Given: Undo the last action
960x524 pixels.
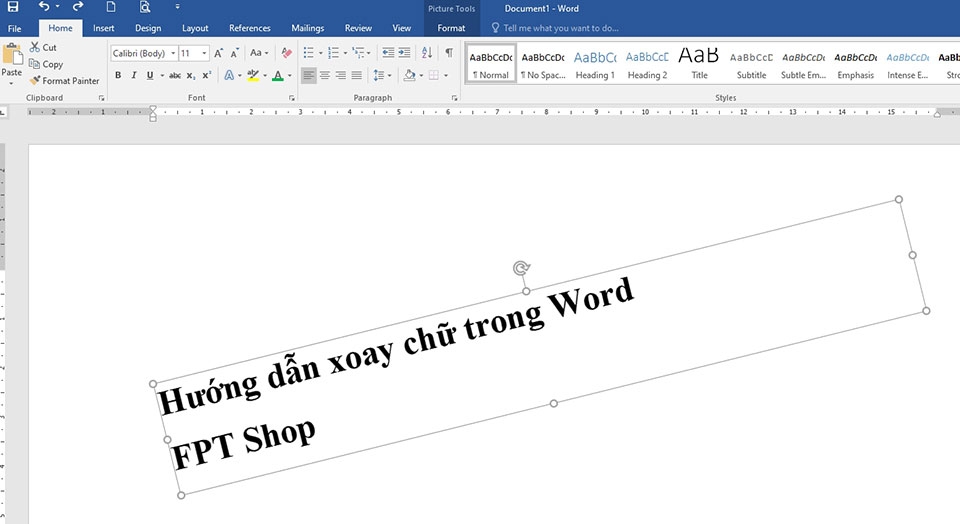Looking at the screenshot, I should pyautogui.click(x=44, y=7).
